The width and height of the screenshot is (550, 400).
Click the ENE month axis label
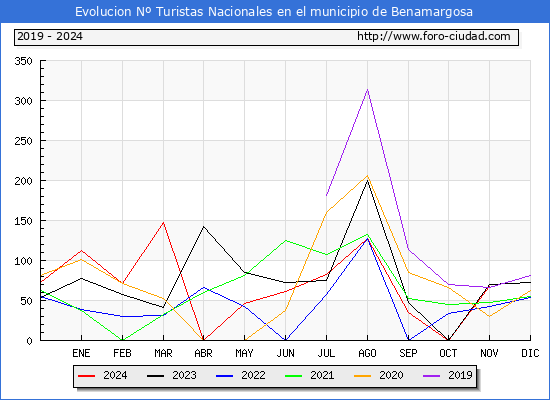click(x=81, y=353)
